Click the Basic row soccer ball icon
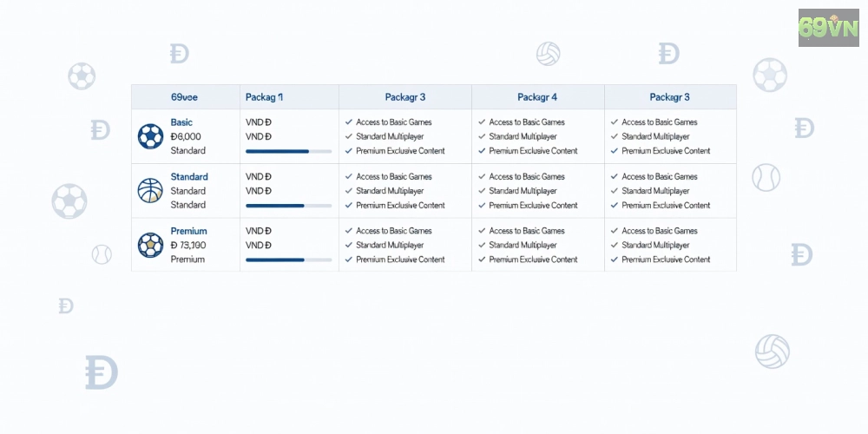Viewport: 868px width, 434px height. pyautogui.click(x=150, y=136)
